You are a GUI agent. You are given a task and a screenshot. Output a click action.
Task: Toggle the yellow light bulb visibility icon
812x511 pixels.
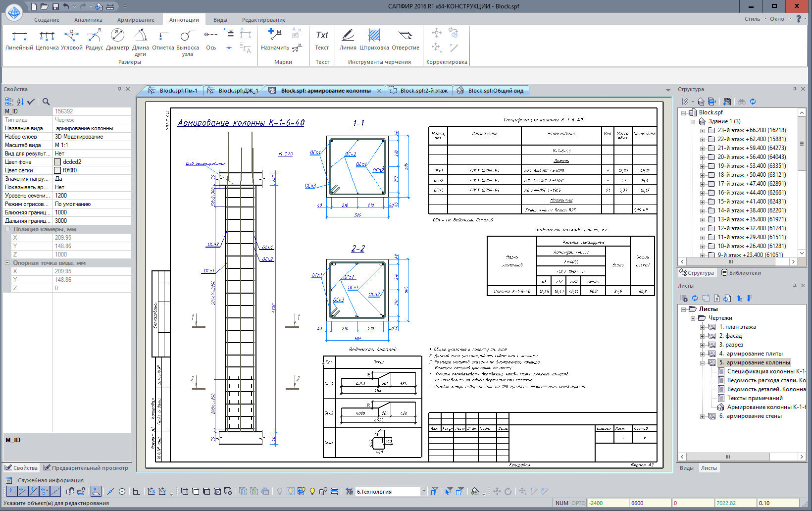[x=312, y=491]
